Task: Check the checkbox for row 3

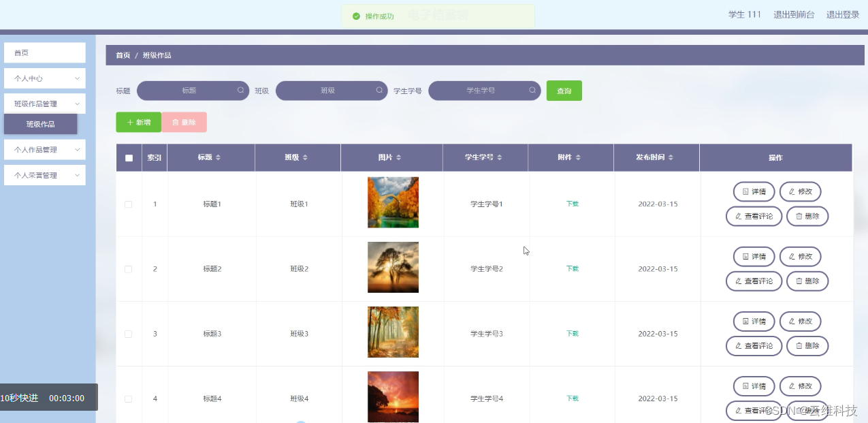Action: coord(129,334)
